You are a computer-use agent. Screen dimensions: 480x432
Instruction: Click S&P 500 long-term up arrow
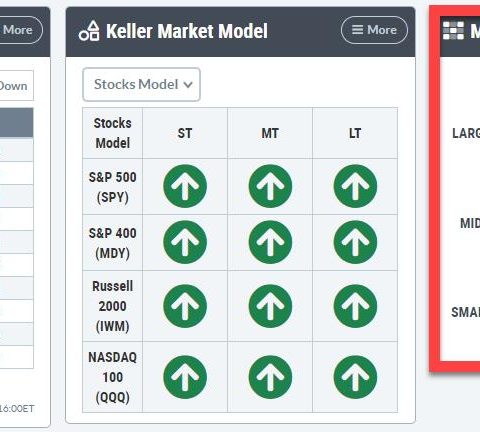pyautogui.click(x=355, y=186)
